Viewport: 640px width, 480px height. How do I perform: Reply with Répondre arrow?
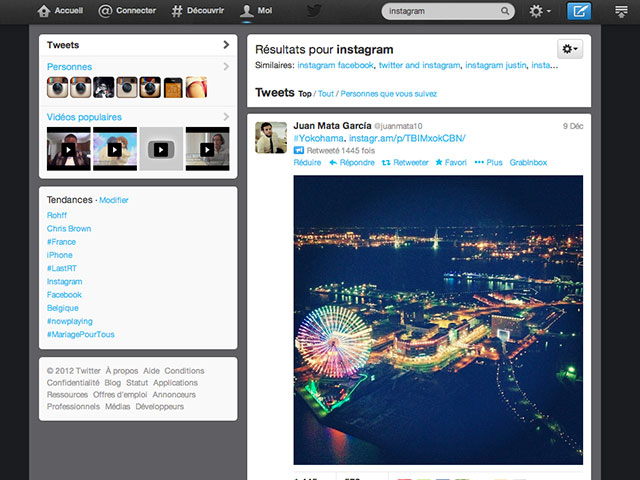pyautogui.click(x=352, y=162)
